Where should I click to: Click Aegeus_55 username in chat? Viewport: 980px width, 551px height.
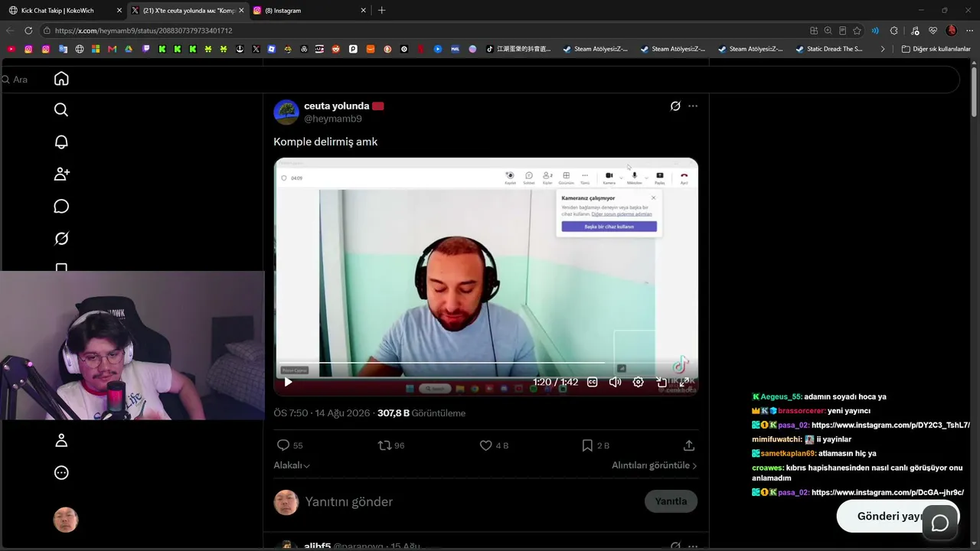(x=782, y=397)
